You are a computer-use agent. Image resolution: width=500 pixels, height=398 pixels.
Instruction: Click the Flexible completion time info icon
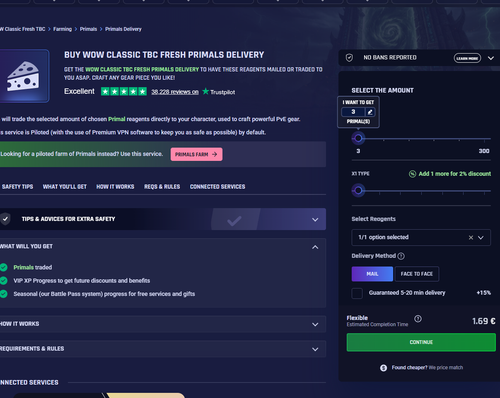[x=418, y=319]
